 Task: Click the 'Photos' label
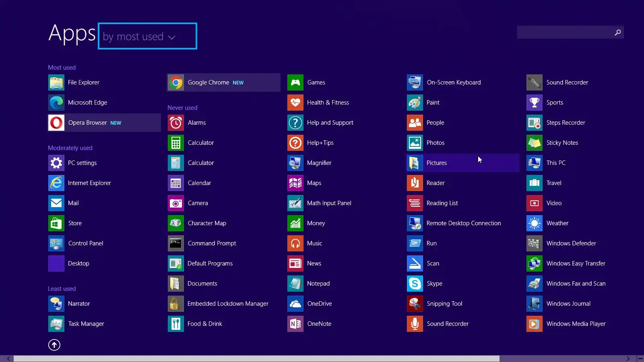click(x=436, y=143)
